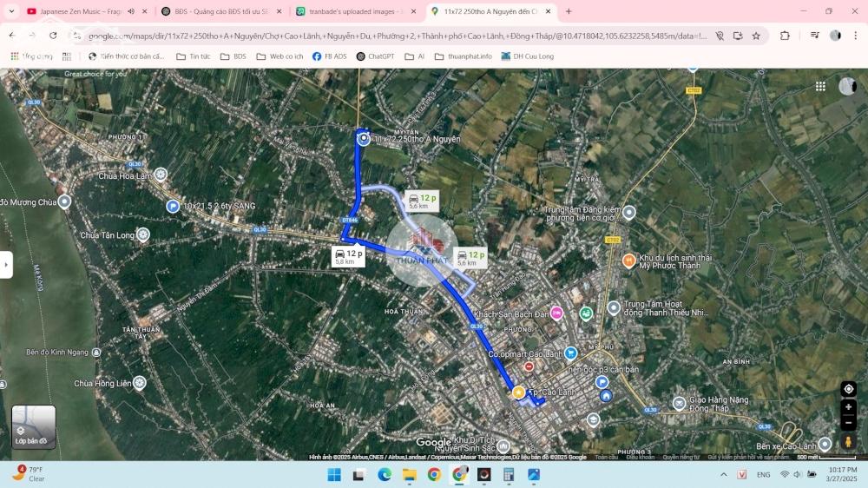Select Trung tâm Đăng kiểm marker
Viewport: 868px width, 488px height.
click(x=628, y=212)
